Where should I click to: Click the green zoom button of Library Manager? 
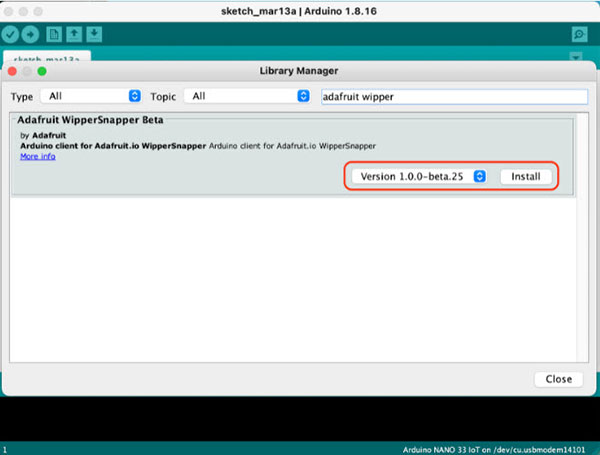[42, 71]
